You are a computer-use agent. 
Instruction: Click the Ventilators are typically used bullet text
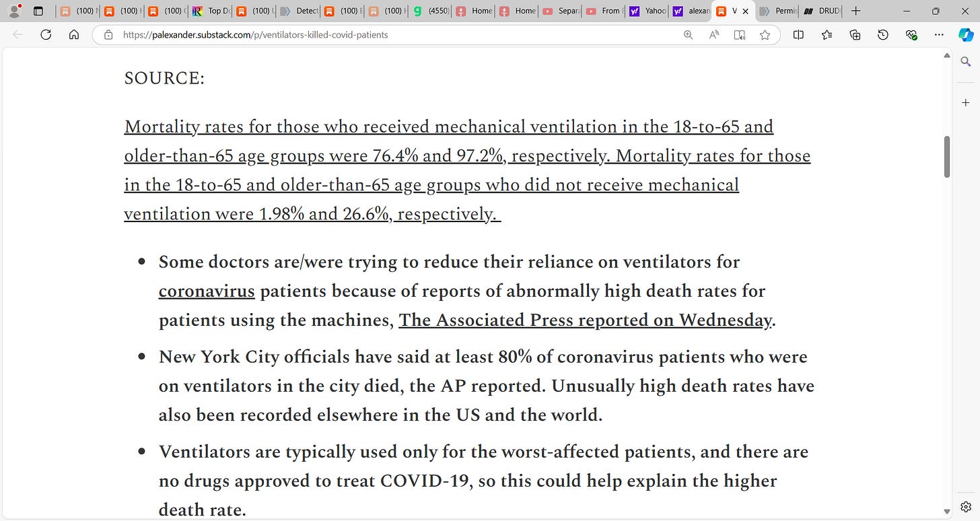(483, 481)
